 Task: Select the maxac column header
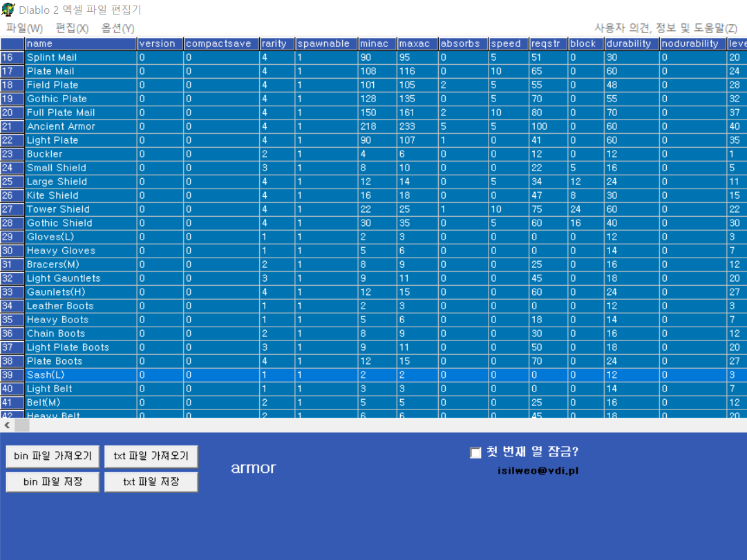click(x=417, y=44)
